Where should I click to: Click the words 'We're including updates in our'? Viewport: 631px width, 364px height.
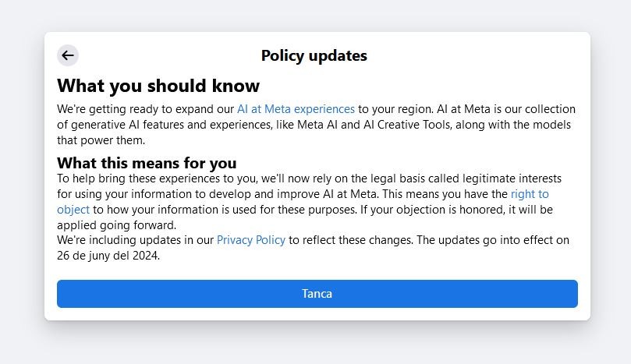(x=135, y=240)
